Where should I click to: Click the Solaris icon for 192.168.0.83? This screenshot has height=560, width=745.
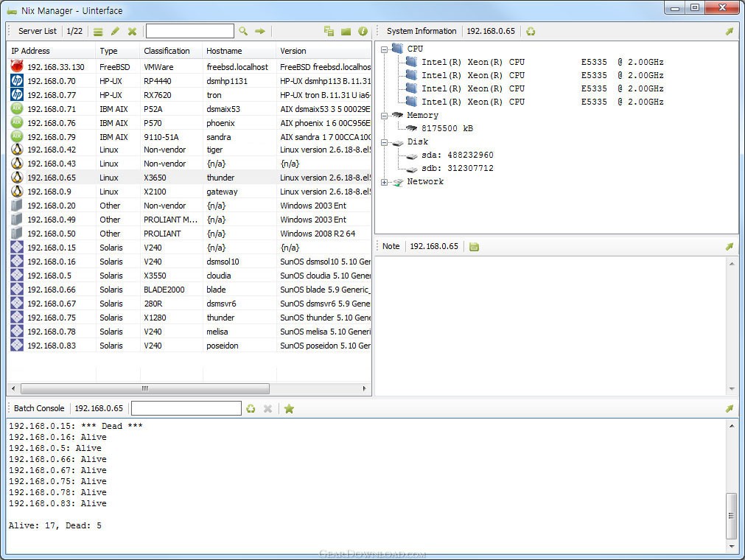pyautogui.click(x=17, y=346)
